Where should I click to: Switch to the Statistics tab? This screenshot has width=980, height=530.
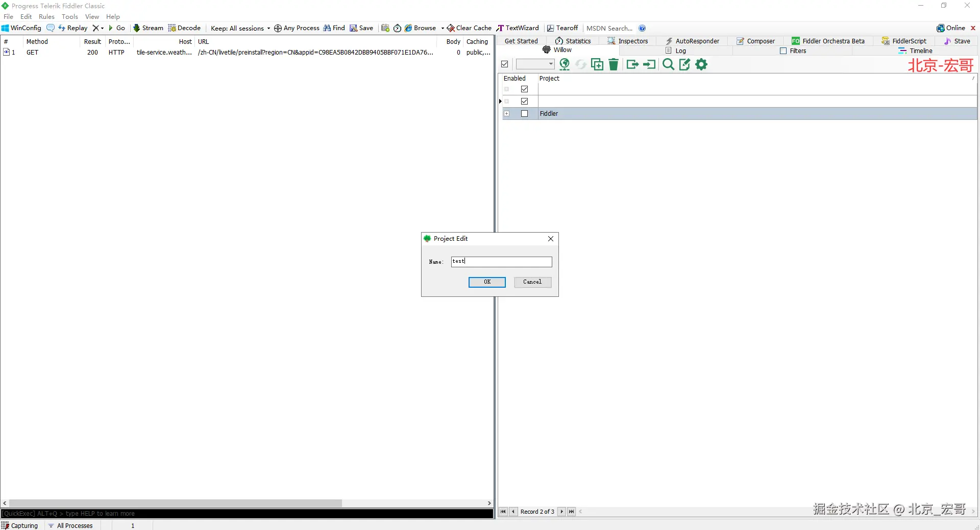pyautogui.click(x=573, y=41)
